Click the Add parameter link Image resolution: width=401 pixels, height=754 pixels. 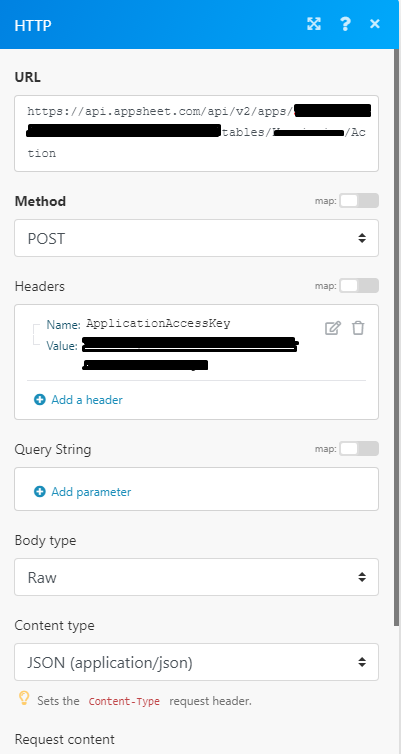[91, 491]
